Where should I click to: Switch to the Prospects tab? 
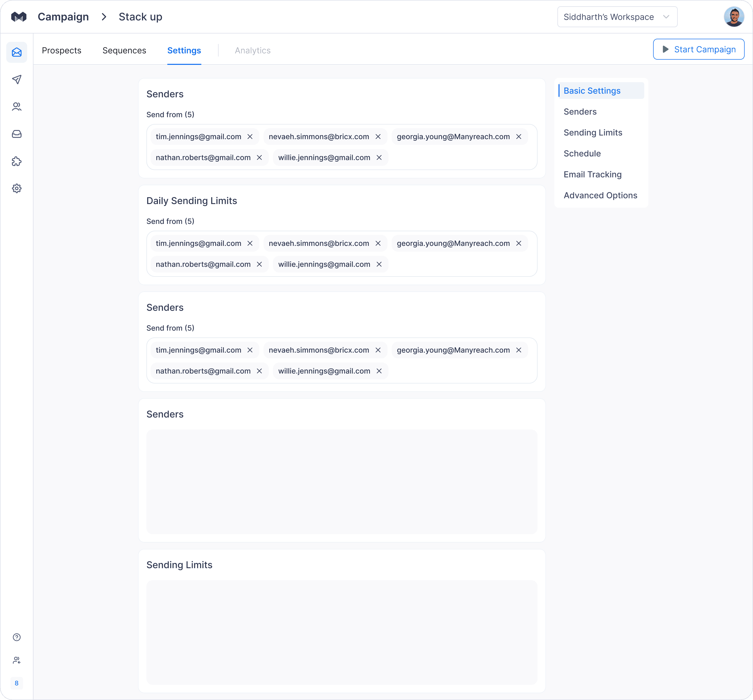click(x=62, y=50)
